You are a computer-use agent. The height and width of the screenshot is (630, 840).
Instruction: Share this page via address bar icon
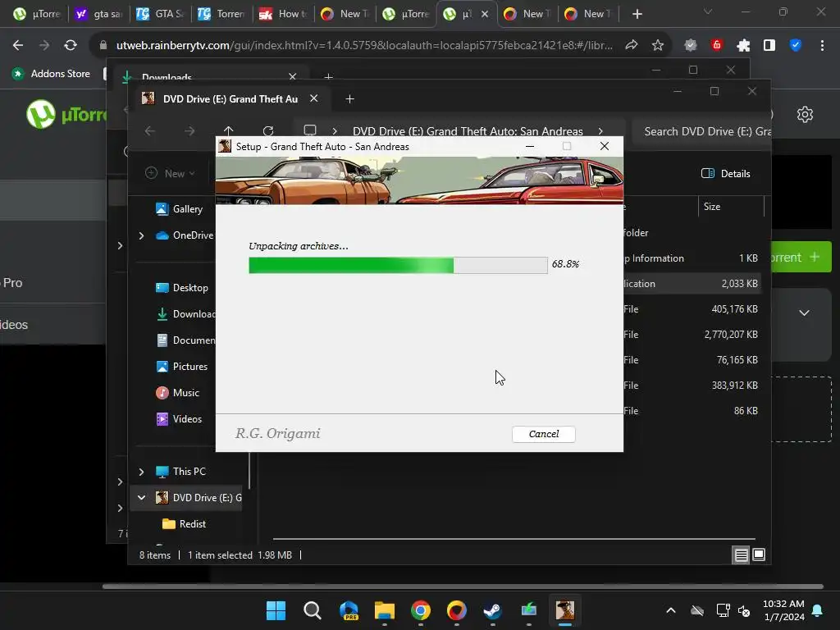[632, 46]
